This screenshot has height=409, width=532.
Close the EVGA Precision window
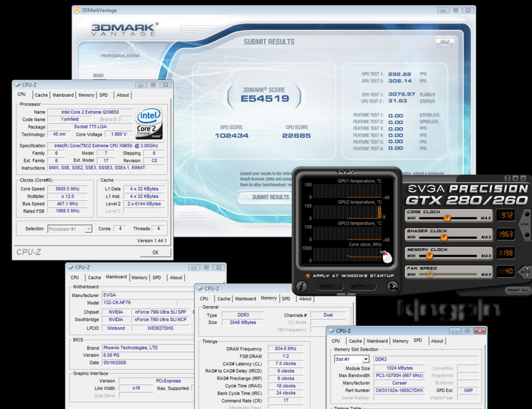523,178
